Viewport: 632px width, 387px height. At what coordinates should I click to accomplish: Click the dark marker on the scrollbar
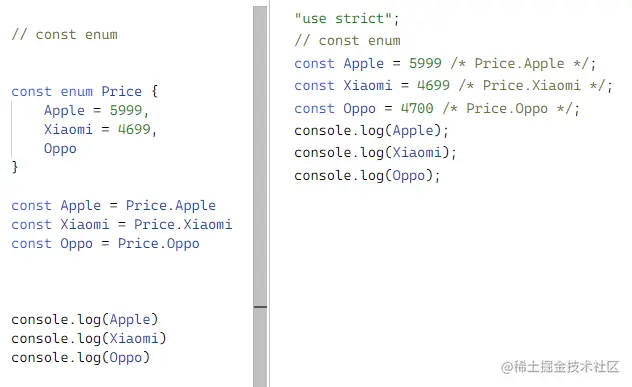point(260,307)
